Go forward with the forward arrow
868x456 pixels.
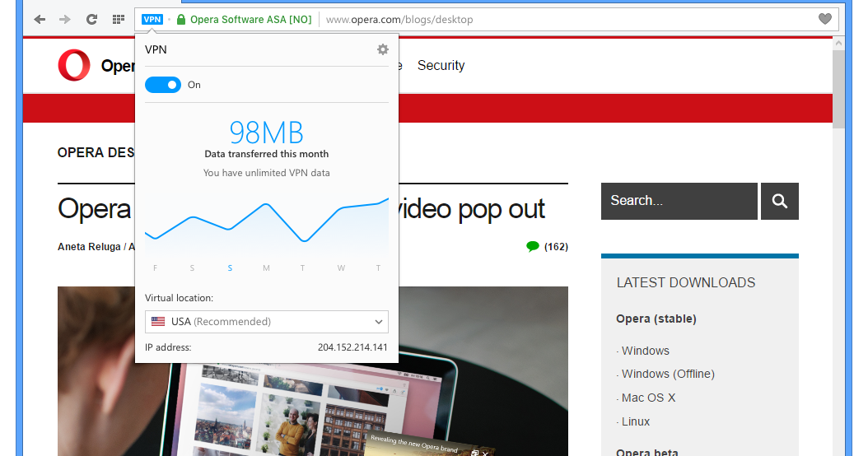65,20
